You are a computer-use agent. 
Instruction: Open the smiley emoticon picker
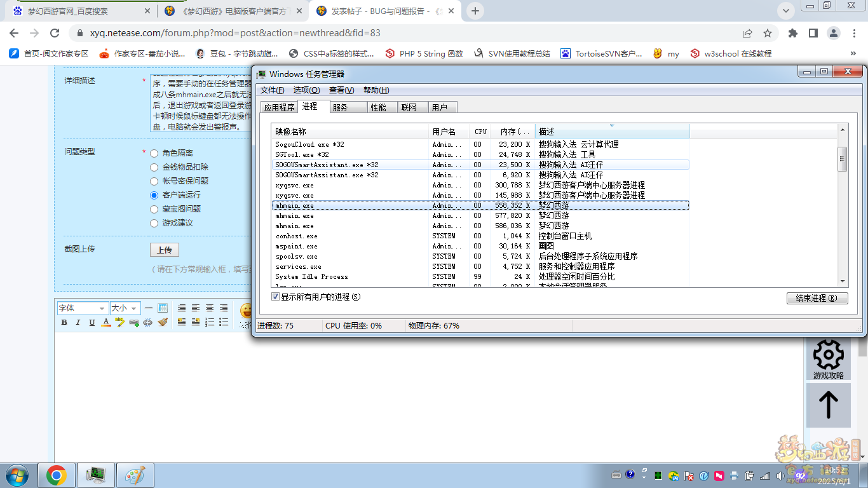coord(246,311)
